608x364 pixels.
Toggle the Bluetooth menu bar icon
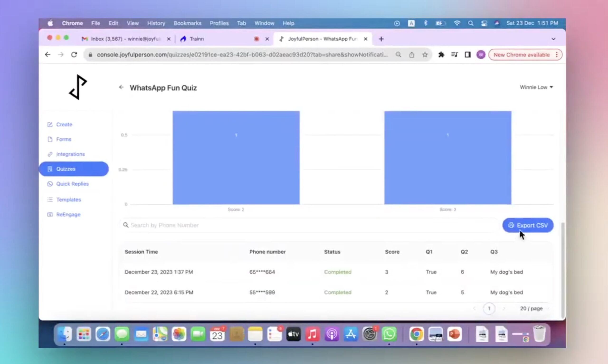(425, 23)
